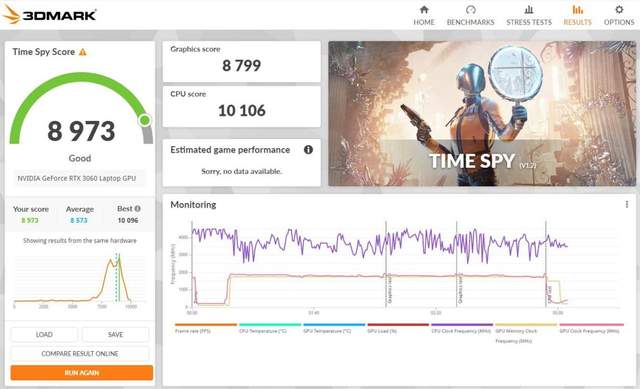Open the Options gear menu
This screenshot has width=640, height=389.
[x=619, y=16]
